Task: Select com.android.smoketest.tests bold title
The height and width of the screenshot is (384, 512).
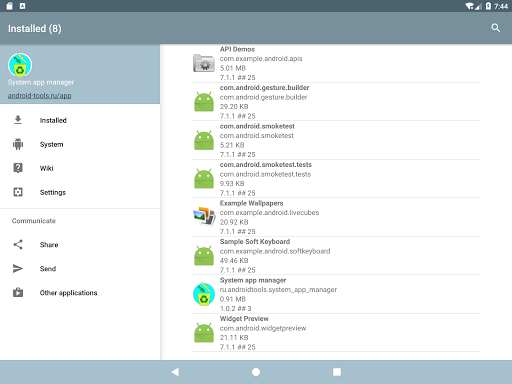Action: (266, 165)
